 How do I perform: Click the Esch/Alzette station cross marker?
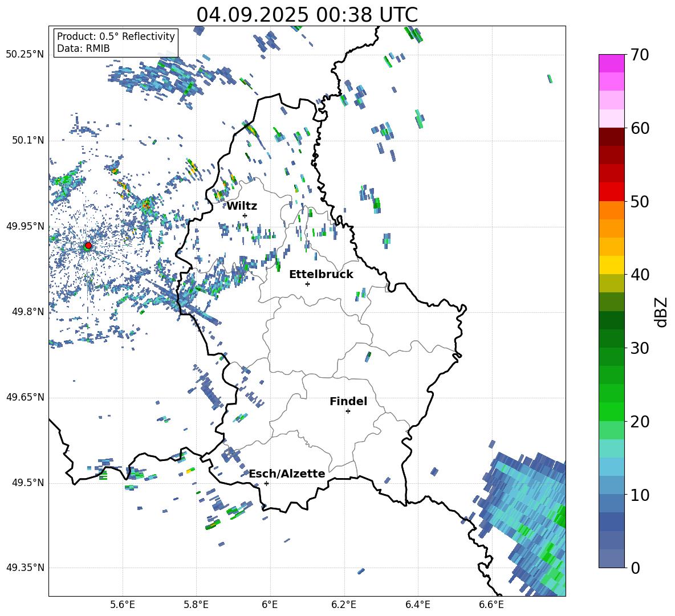coord(266,483)
